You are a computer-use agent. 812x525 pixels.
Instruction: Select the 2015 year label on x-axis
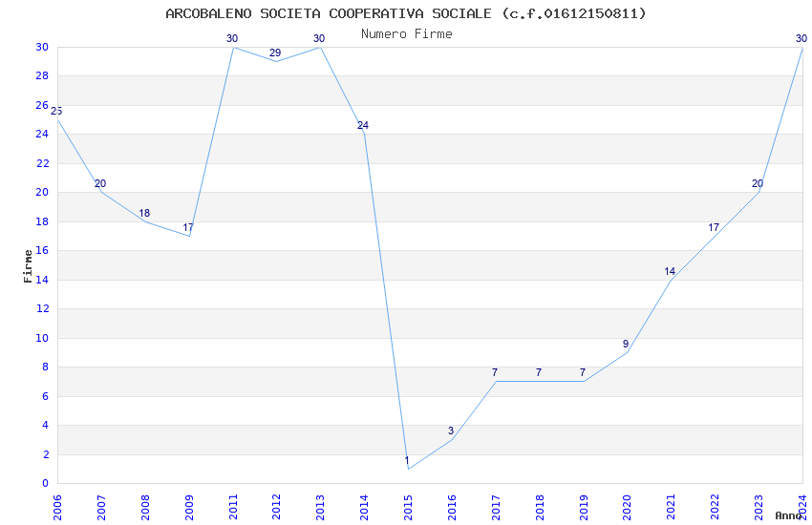pyautogui.click(x=408, y=507)
